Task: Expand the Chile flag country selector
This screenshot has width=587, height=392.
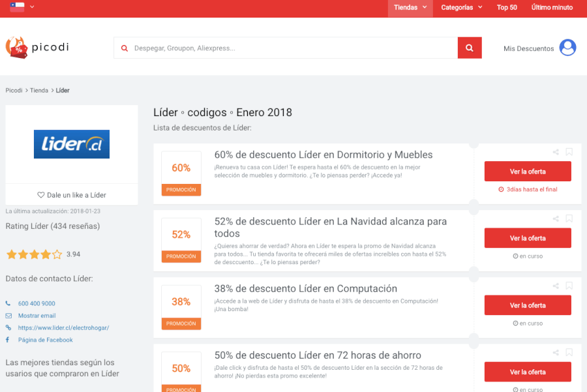Action: (22, 7)
